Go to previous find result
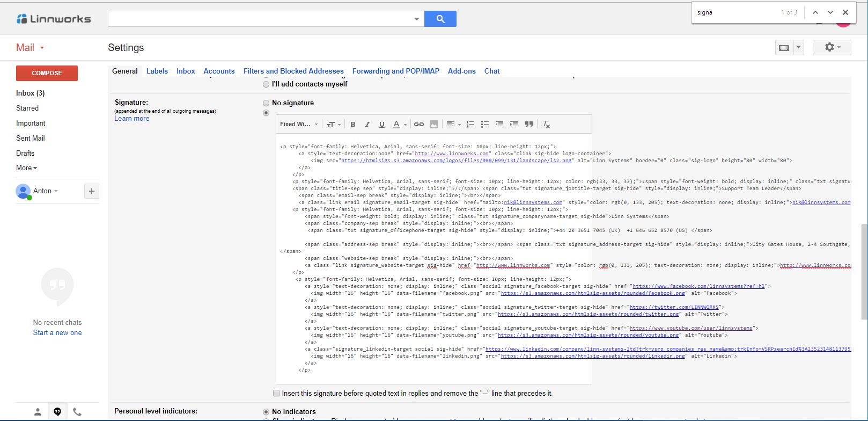Viewport: 868px width, 421px height. point(815,12)
